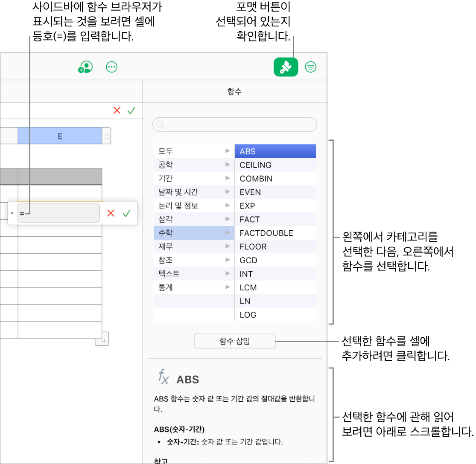
Task: Click the column E header
Action: click(x=60, y=136)
